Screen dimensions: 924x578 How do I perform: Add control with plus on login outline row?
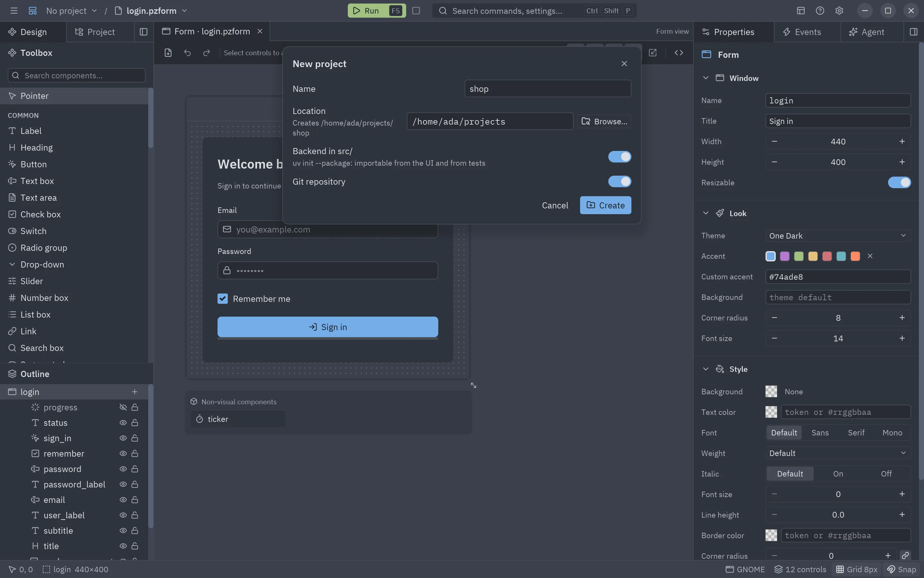[134, 392]
